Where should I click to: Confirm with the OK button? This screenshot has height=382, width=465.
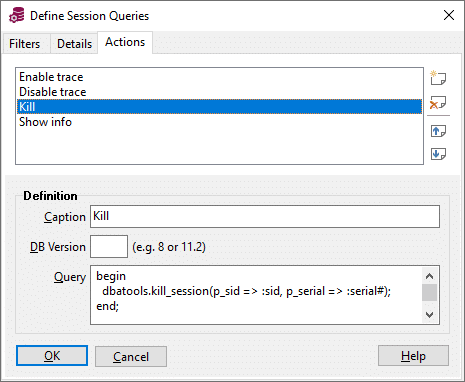coord(52,356)
